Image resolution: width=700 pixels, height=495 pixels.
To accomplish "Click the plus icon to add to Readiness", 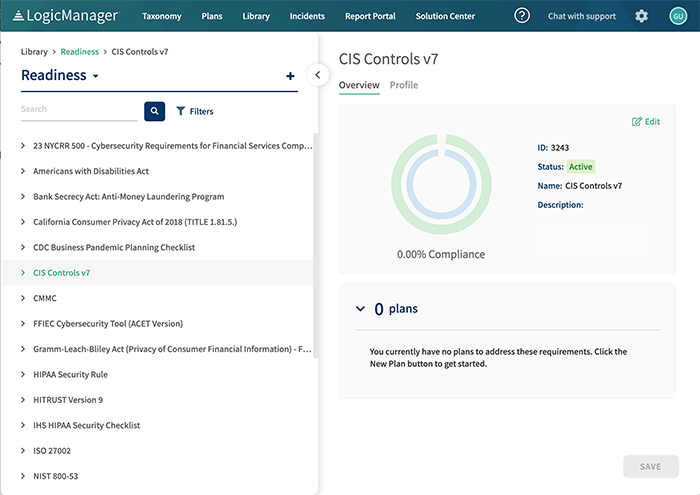I will click(x=290, y=76).
